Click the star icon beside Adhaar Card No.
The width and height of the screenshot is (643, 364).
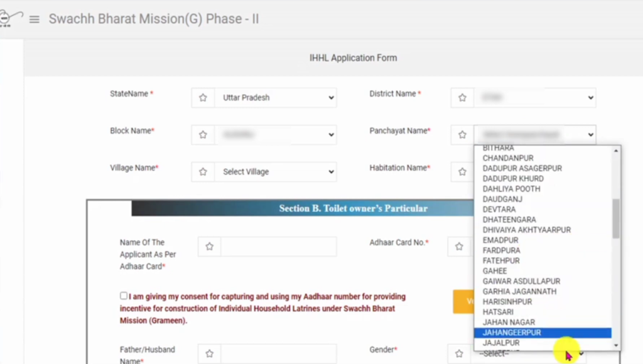(x=459, y=247)
